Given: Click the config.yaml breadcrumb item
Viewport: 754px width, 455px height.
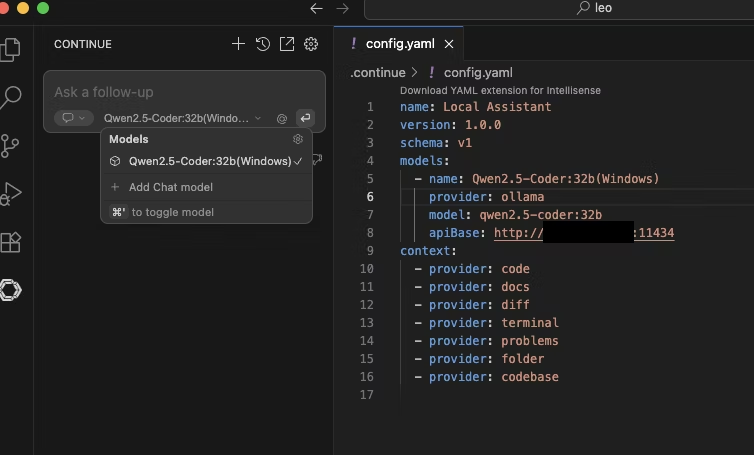Looking at the screenshot, I should (x=478, y=73).
